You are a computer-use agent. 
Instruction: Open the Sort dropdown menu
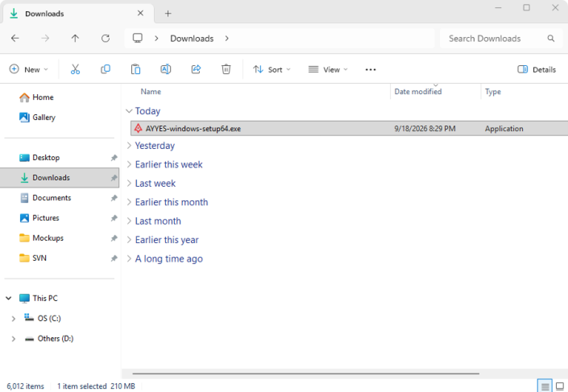point(272,69)
